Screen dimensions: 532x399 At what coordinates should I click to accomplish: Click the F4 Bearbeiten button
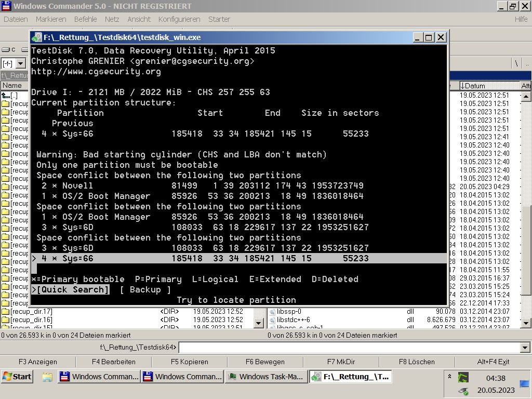tap(114, 362)
